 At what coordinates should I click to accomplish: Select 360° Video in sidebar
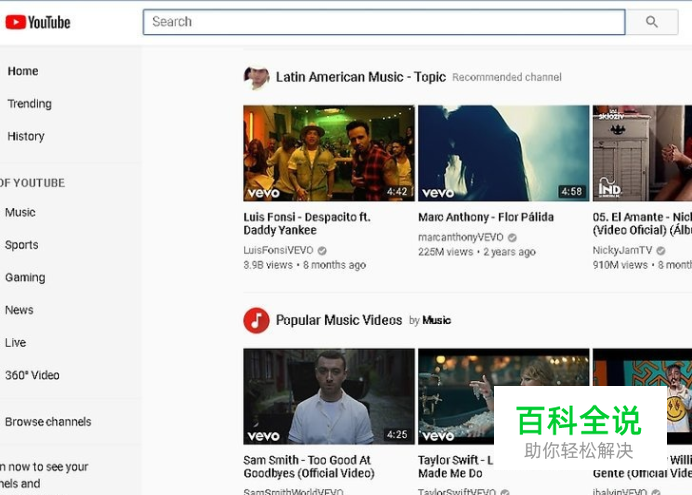[x=32, y=375]
